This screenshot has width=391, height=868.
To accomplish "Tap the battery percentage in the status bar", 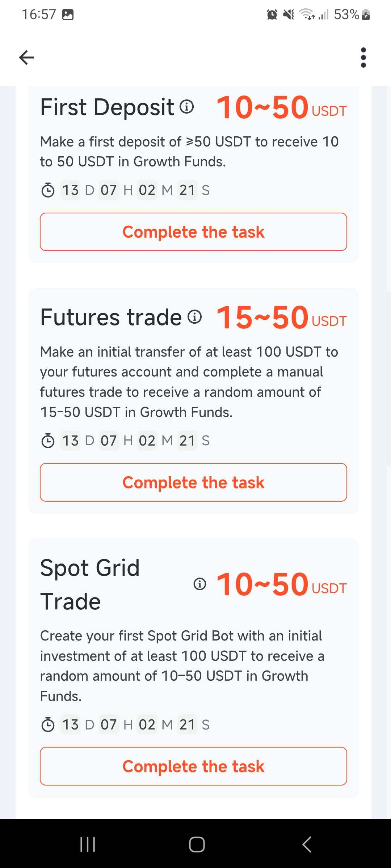I will (x=346, y=14).
